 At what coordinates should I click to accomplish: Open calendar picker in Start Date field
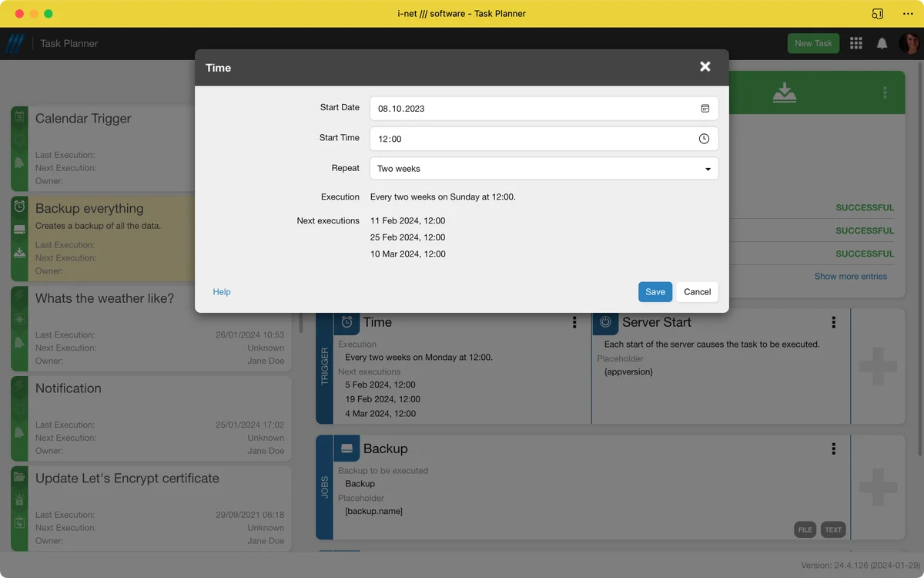(705, 109)
